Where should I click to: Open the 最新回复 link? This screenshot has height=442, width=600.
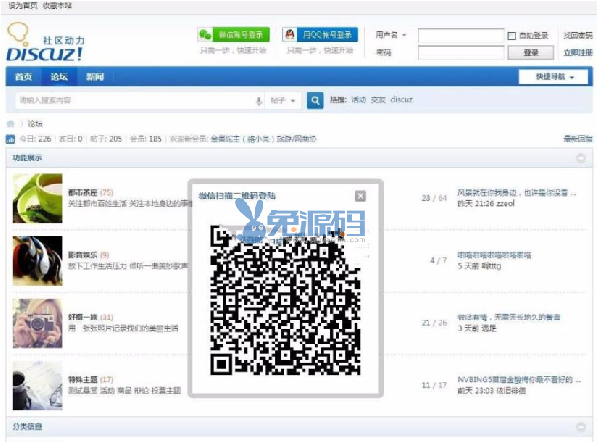[578, 139]
